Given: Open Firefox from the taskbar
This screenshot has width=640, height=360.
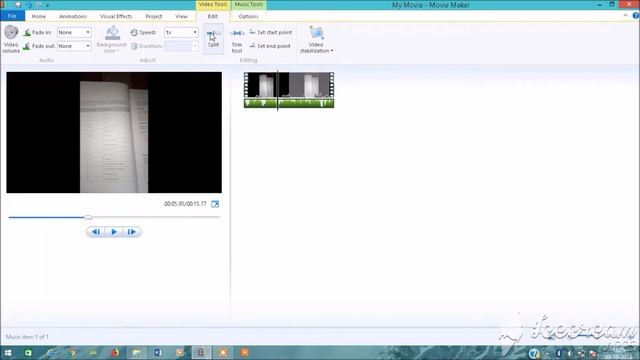Looking at the screenshot, I should coord(115,352).
